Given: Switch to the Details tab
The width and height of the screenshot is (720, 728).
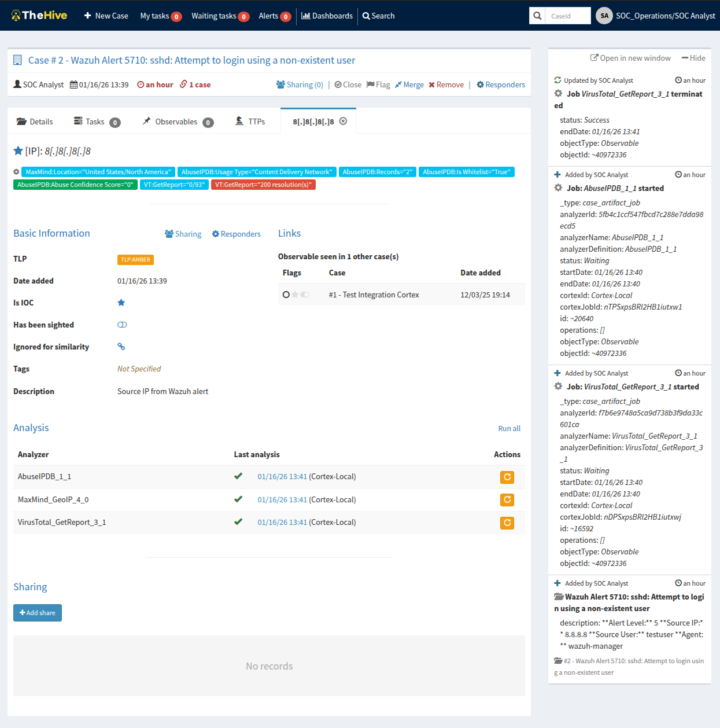Looking at the screenshot, I should pyautogui.click(x=35, y=122).
